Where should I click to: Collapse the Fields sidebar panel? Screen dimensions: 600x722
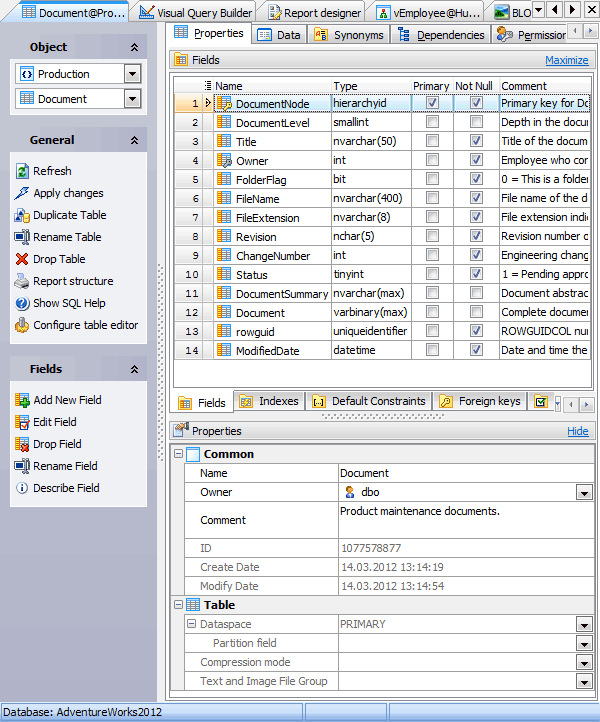click(134, 369)
